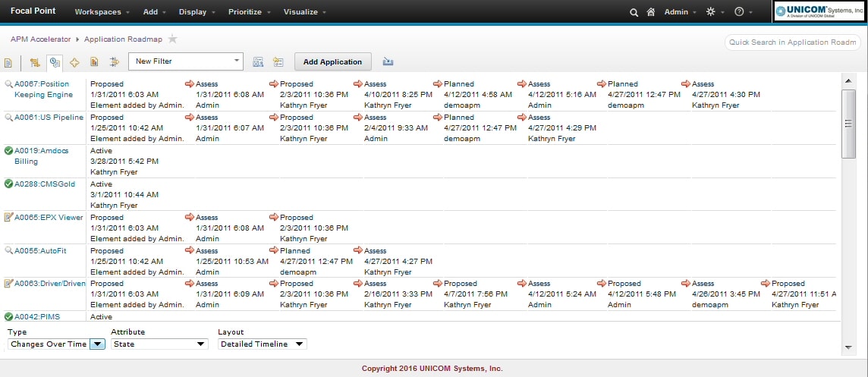Image resolution: width=868 pixels, height=377 pixels.
Task: Open the Attribute dropdown showing State
Action: [159, 344]
